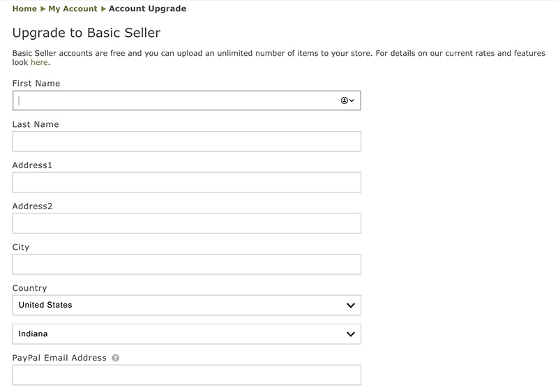Open My Account breadcrumb link
Screen dimensions: 558x392
tap(73, 9)
